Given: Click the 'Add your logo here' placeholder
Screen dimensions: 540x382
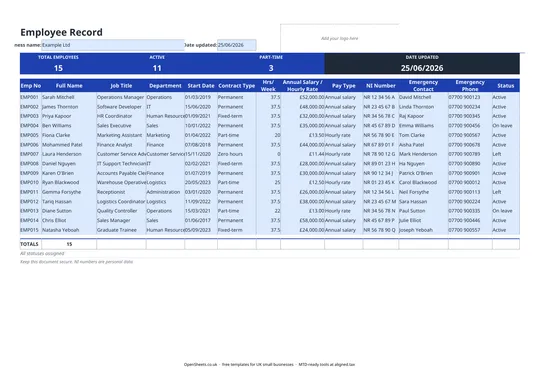Looking at the screenshot, I should [339, 39].
